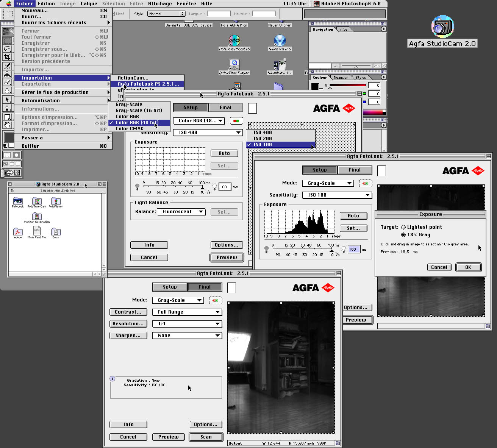497x448 pixels.
Task: Open the Sensitivity ISO 400 dropdown
Action: tap(208, 133)
